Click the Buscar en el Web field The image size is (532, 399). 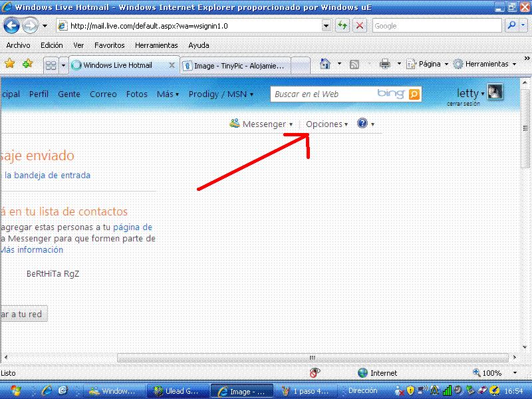[x=323, y=94]
